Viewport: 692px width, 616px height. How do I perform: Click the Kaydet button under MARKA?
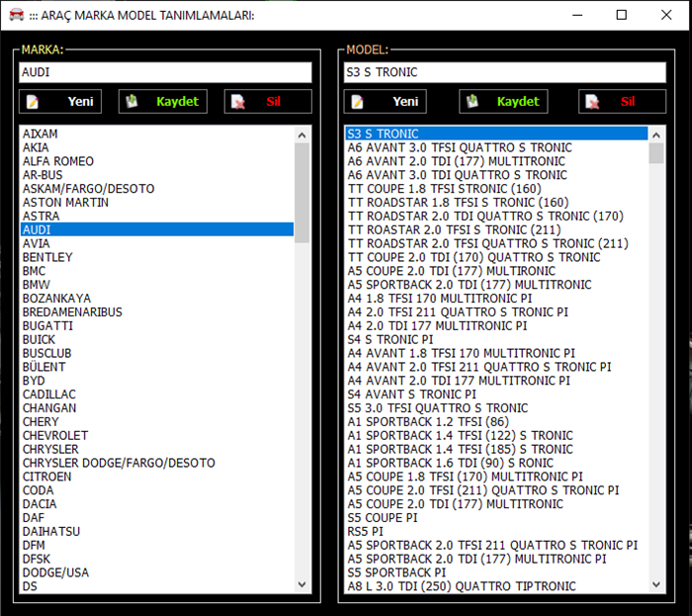(162, 102)
